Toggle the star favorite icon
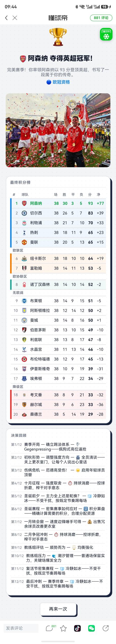This screenshot has width=116, height=644. tap(63, 628)
